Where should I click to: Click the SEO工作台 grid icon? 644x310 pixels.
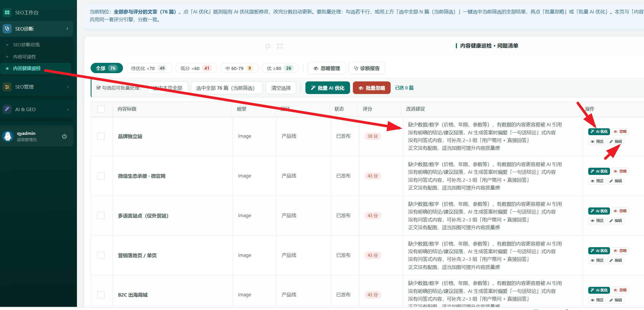(x=7, y=12)
